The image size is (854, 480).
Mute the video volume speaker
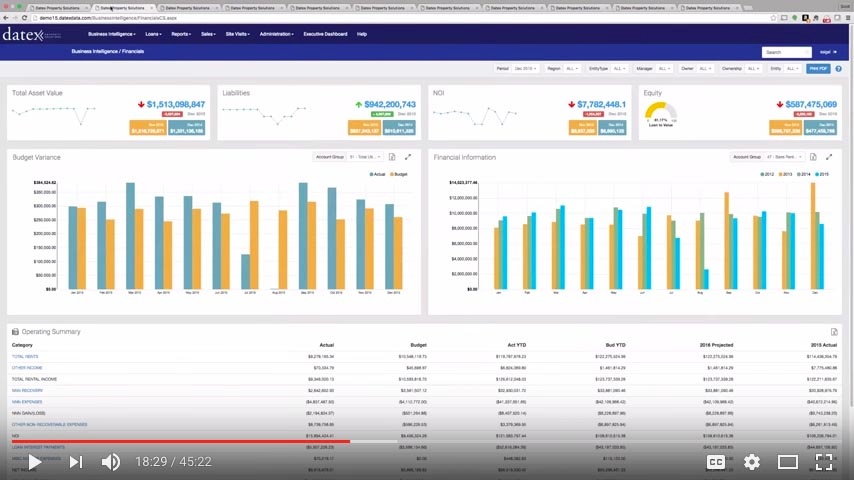point(111,461)
